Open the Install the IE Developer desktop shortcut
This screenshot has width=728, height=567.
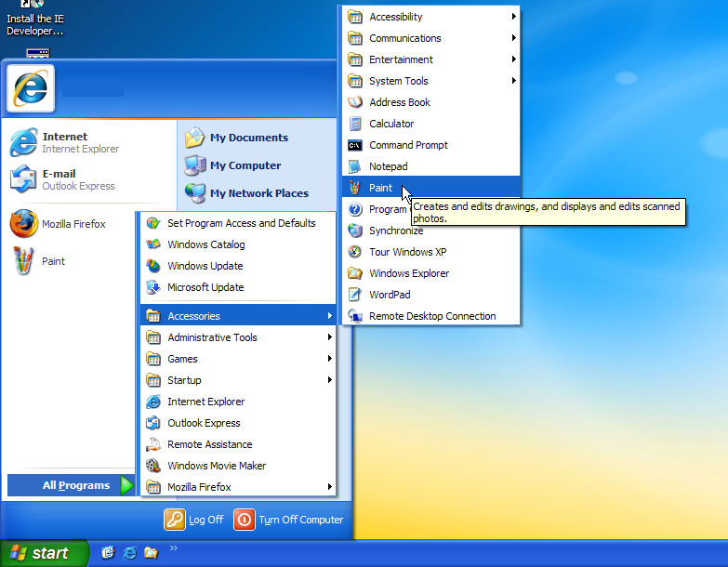click(35, 19)
